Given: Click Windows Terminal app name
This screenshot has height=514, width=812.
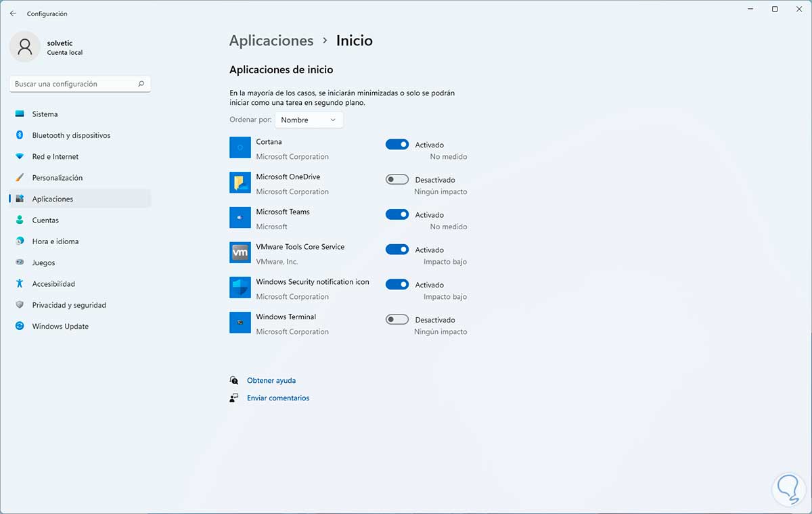Looking at the screenshot, I should coord(286,317).
